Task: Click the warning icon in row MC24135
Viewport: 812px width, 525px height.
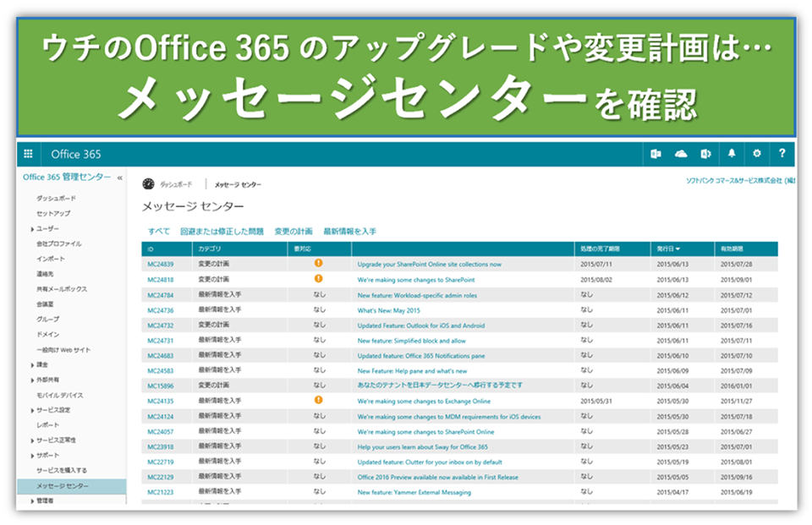Action: point(319,400)
